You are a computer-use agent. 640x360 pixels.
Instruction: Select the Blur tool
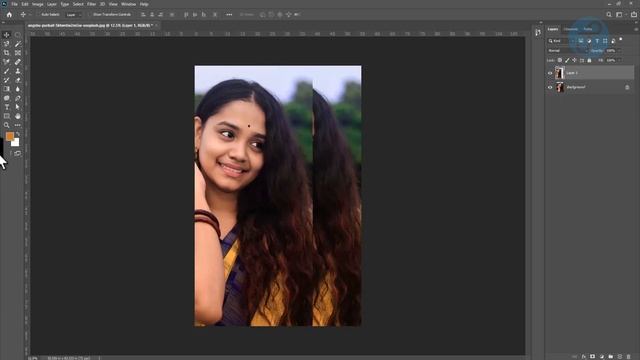[18, 89]
